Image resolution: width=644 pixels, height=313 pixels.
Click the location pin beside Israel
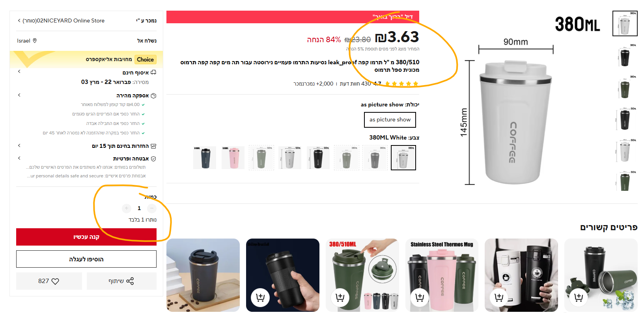[x=35, y=41]
